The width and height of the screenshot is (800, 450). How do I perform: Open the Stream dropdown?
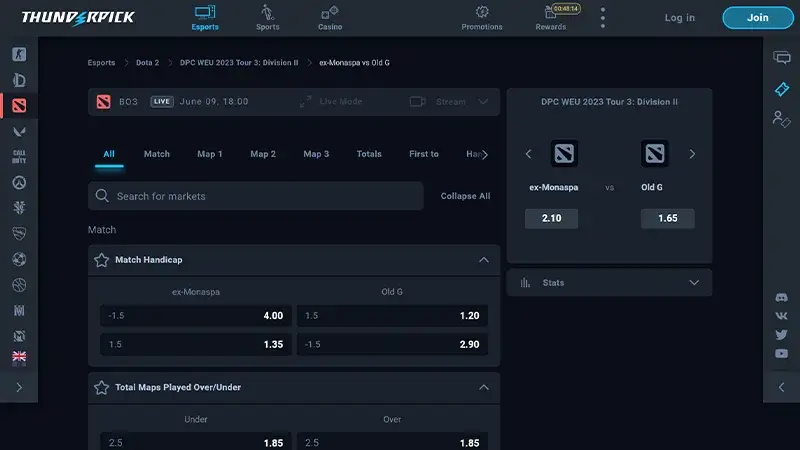point(449,102)
